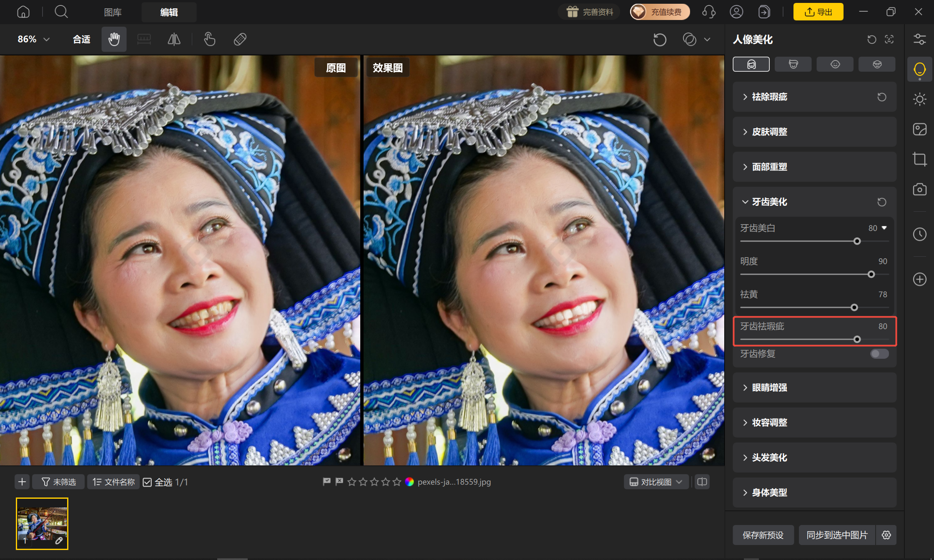Viewport: 934px width, 560px height.
Task: Open customer service headset icon
Action: point(709,12)
